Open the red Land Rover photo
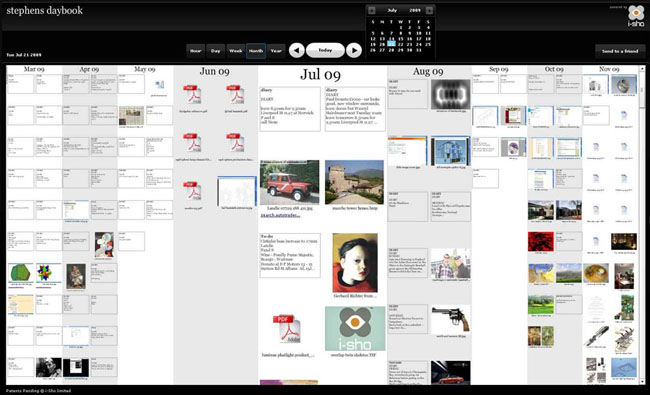This screenshot has width=650, height=395. [290, 182]
